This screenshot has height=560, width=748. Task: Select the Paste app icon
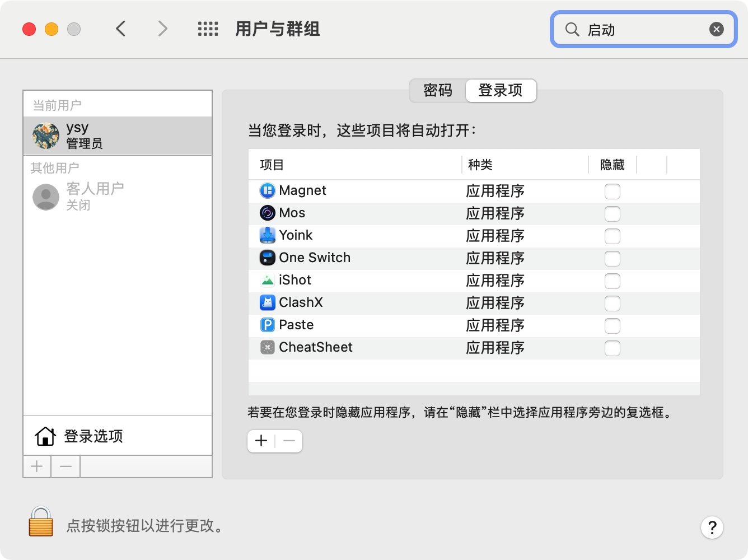pos(268,325)
